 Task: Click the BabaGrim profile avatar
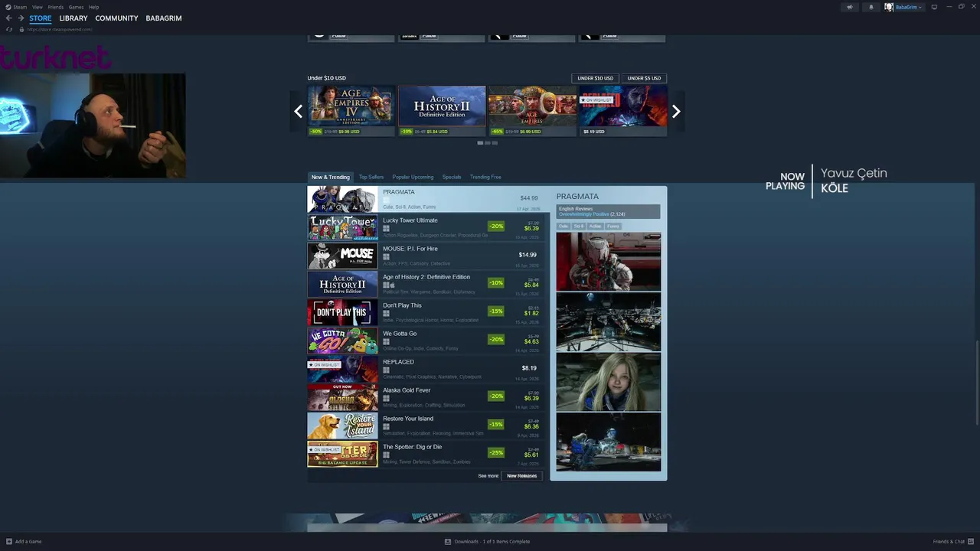point(889,7)
